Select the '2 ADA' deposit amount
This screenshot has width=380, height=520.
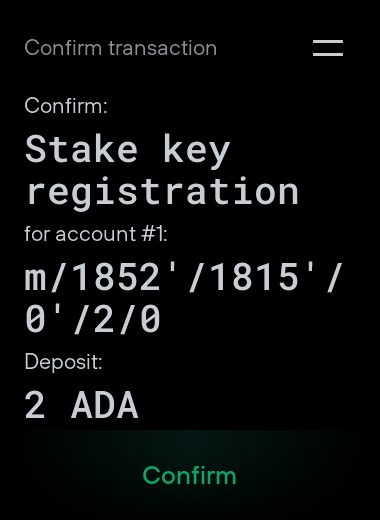click(81, 405)
